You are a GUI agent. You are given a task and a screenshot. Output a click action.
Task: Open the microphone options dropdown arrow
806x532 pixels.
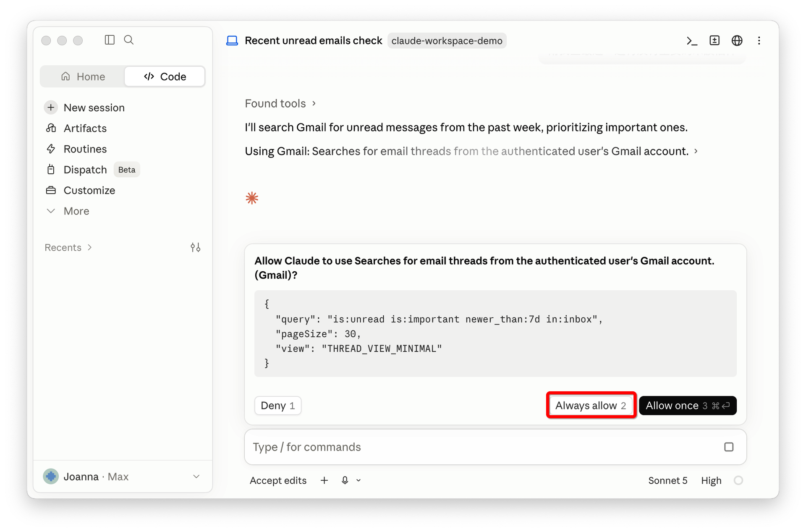coord(359,480)
